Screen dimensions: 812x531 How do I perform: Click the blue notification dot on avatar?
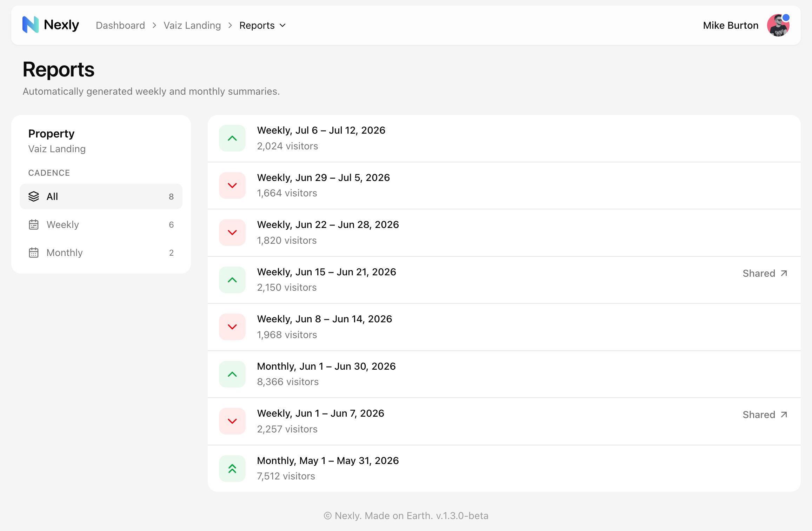[x=786, y=18]
